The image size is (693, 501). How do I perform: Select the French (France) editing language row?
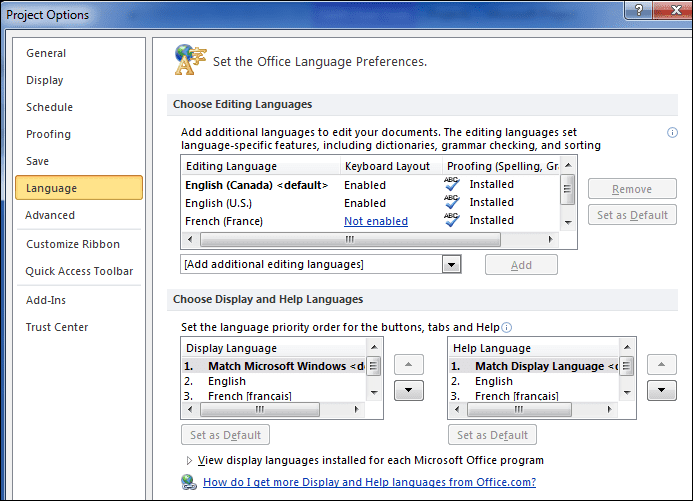pos(370,221)
